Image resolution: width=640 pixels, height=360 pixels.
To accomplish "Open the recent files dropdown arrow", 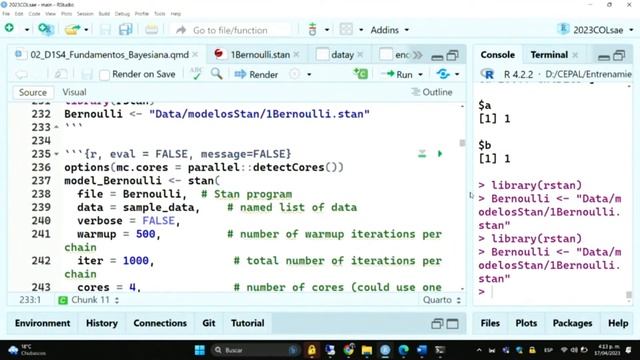I will (x=86, y=29).
